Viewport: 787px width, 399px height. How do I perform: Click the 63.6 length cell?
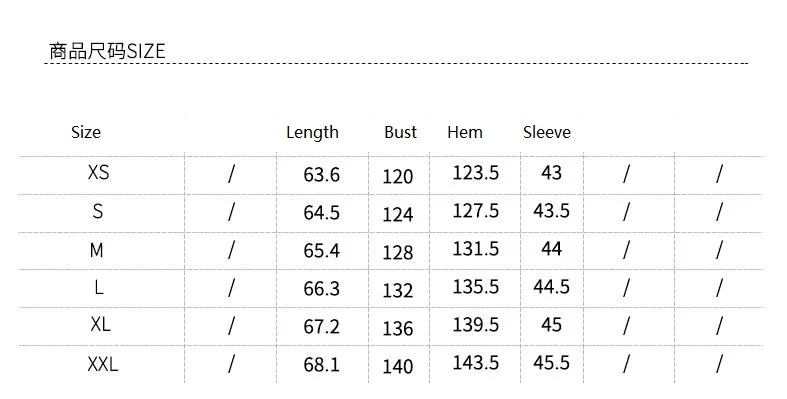click(x=321, y=175)
